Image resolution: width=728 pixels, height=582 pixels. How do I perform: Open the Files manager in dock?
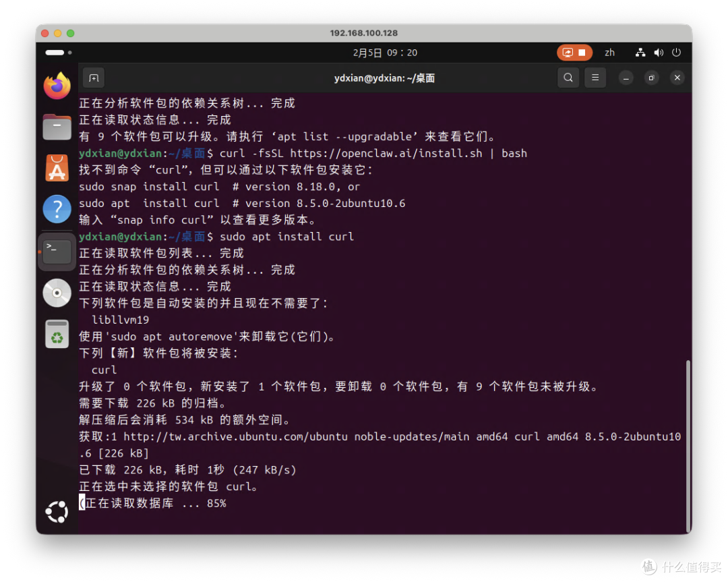pos(57,126)
